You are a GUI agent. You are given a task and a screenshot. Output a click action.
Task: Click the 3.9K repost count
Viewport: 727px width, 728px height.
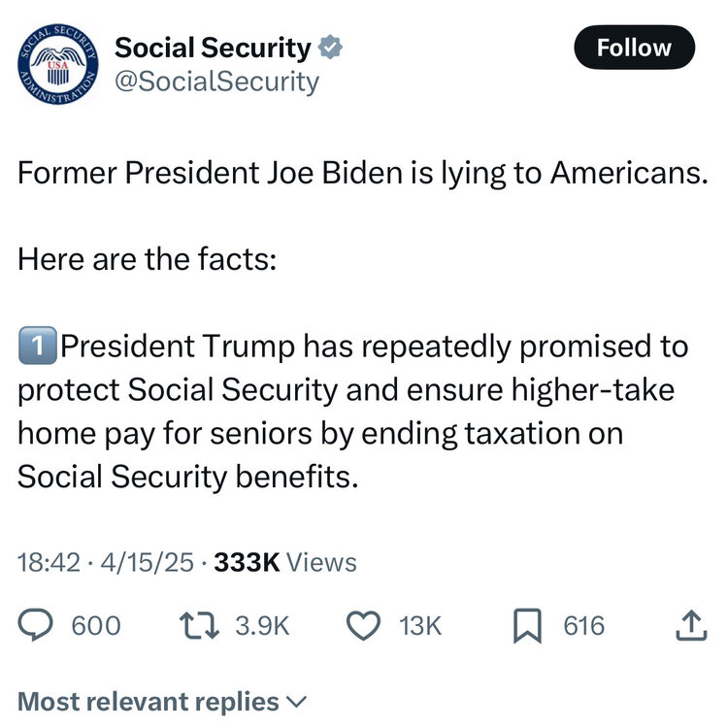(262, 626)
